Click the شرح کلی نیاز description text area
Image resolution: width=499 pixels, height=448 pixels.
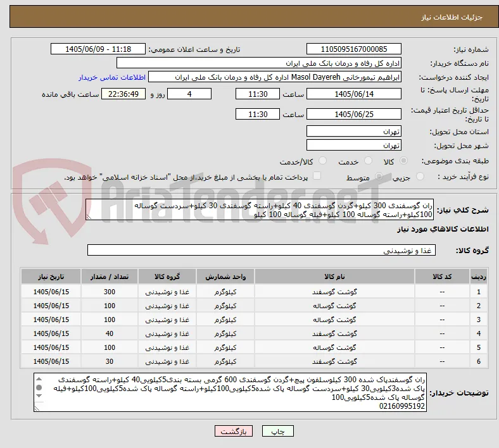point(260,209)
